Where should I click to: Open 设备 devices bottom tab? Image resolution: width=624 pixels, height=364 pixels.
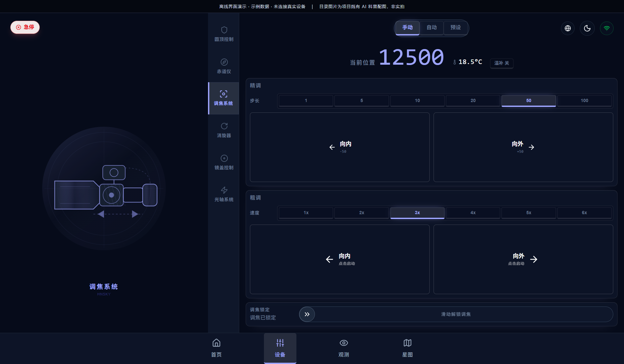point(280,348)
